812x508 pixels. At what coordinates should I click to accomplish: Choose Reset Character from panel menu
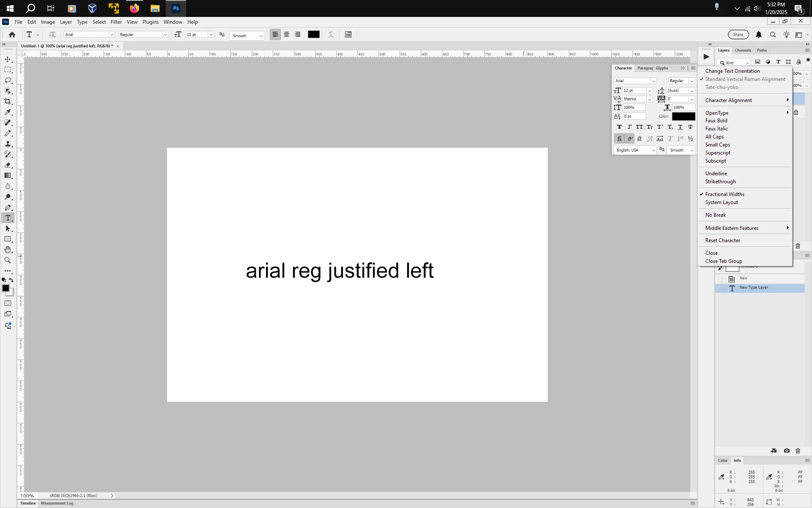click(723, 240)
